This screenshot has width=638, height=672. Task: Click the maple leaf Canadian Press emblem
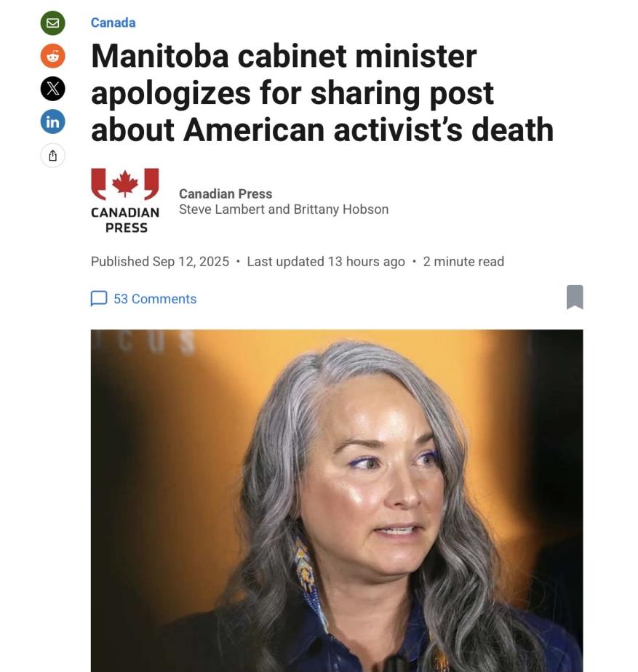coord(125,184)
